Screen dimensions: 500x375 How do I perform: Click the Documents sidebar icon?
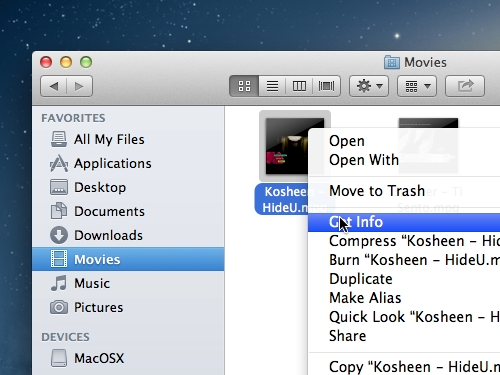[59, 211]
